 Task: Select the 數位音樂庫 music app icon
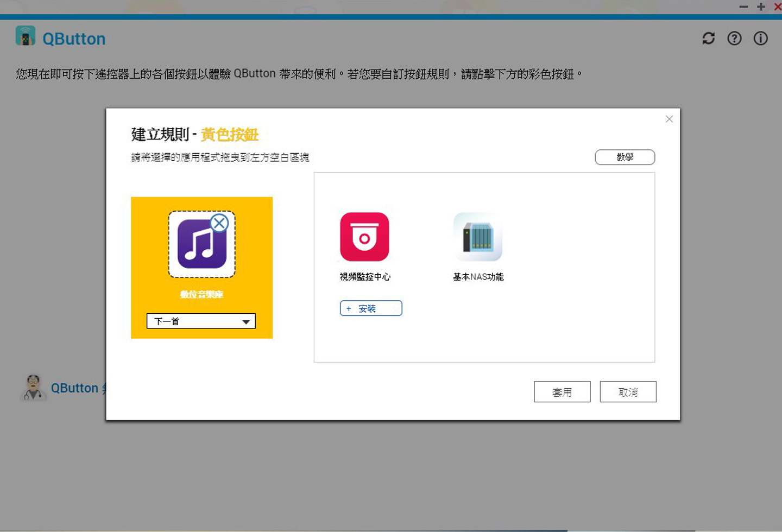coord(201,243)
